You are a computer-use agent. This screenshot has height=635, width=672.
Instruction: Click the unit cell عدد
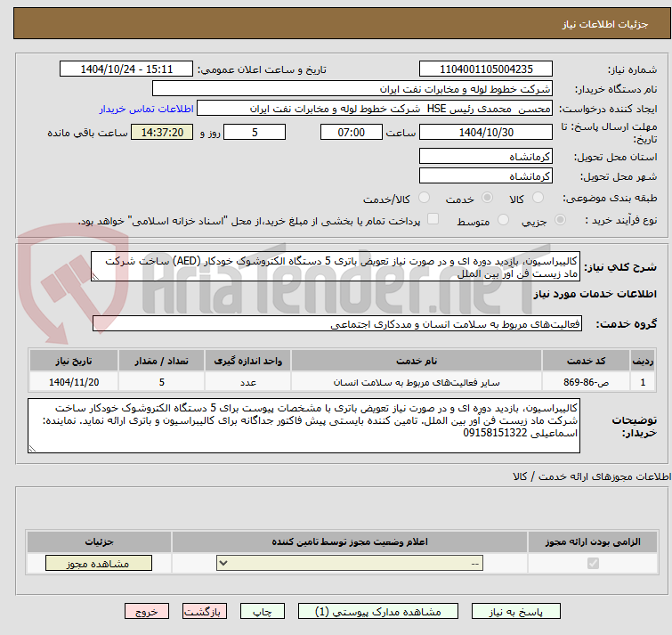click(248, 381)
